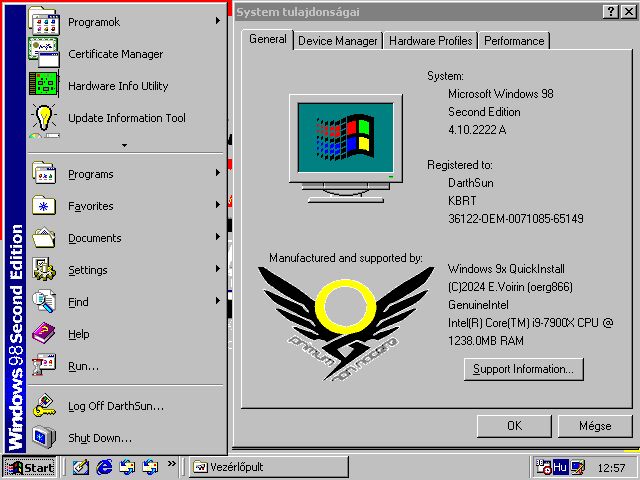
Task: Expand the Programok submenu arrow
Action: [218, 20]
